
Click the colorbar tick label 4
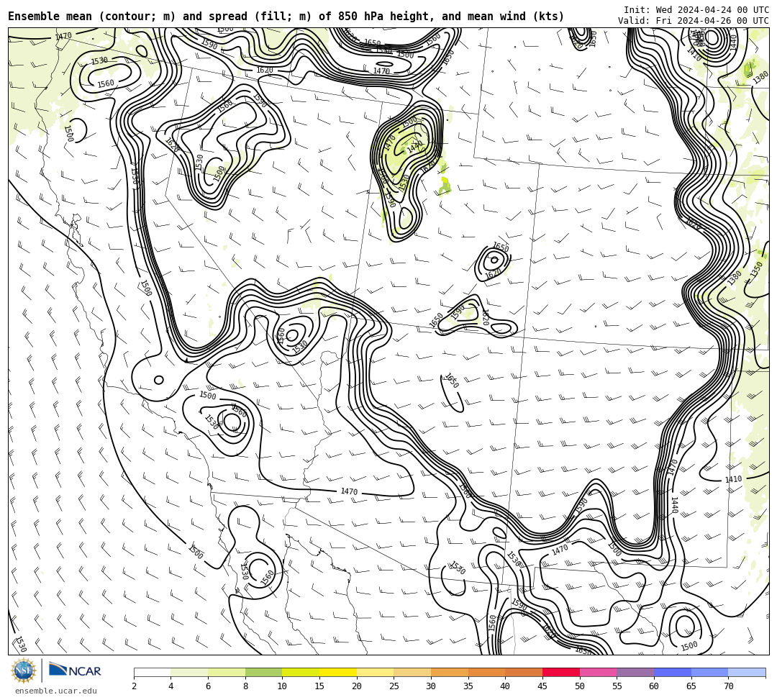click(x=171, y=686)
